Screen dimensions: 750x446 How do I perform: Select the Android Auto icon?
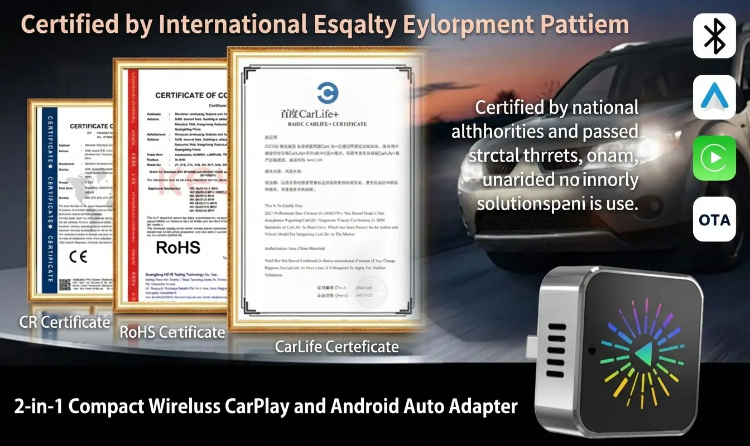pyautogui.click(x=714, y=97)
